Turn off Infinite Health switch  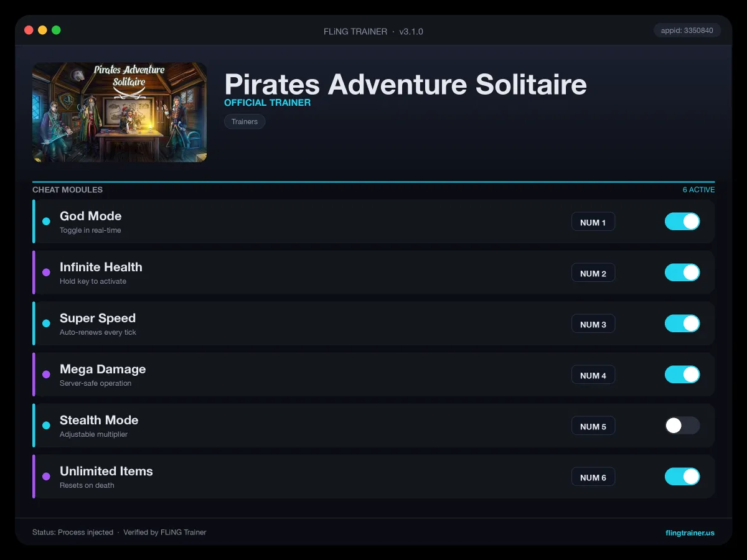[x=682, y=273]
